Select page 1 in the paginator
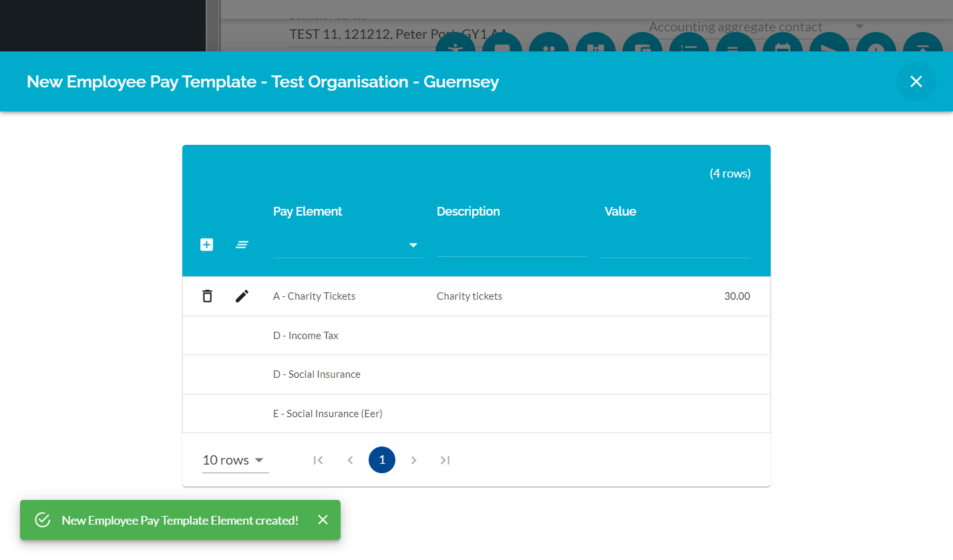The width and height of the screenshot is (953, 560). click(x=382, y=460)
